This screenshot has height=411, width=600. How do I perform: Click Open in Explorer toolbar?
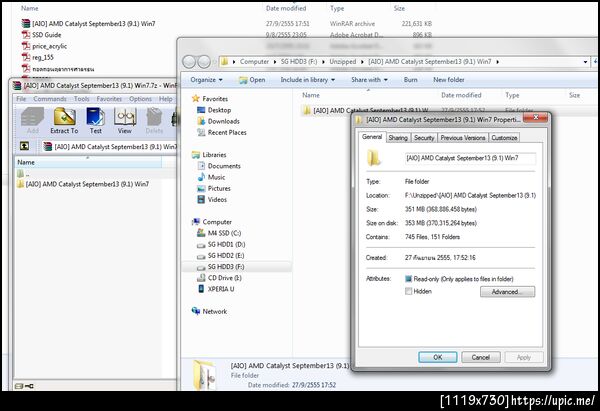[x=252, y=80]
